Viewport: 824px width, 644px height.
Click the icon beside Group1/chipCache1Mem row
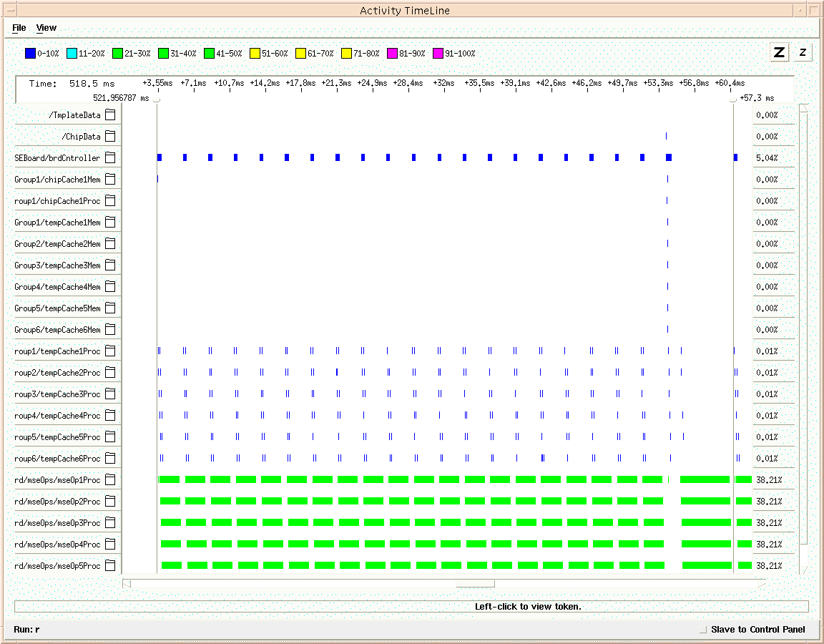110,180
